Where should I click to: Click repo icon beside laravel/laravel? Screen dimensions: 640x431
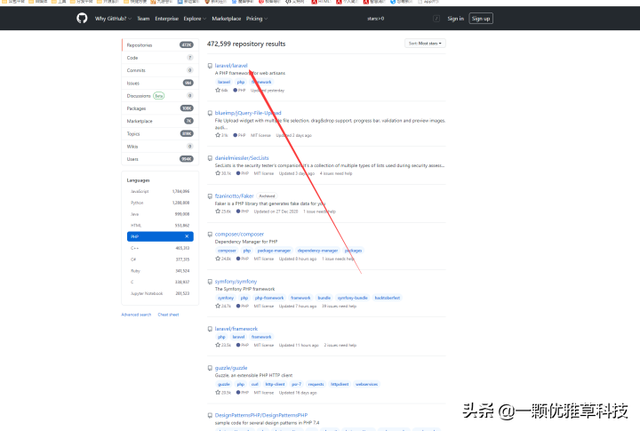click(x=210, y=66)
